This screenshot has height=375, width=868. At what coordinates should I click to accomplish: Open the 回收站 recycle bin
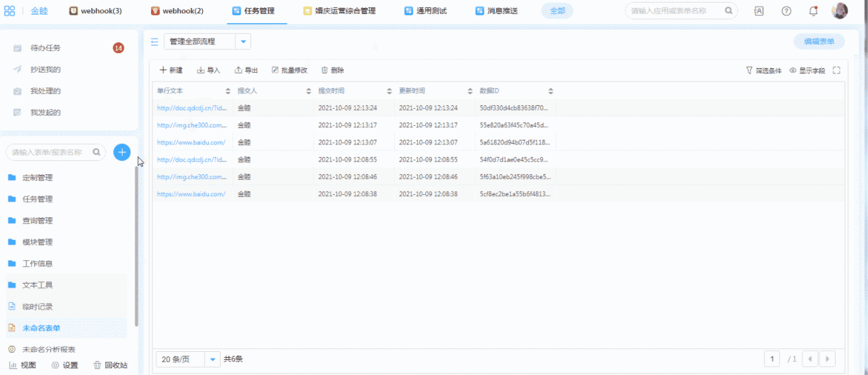tap(110, 365)
